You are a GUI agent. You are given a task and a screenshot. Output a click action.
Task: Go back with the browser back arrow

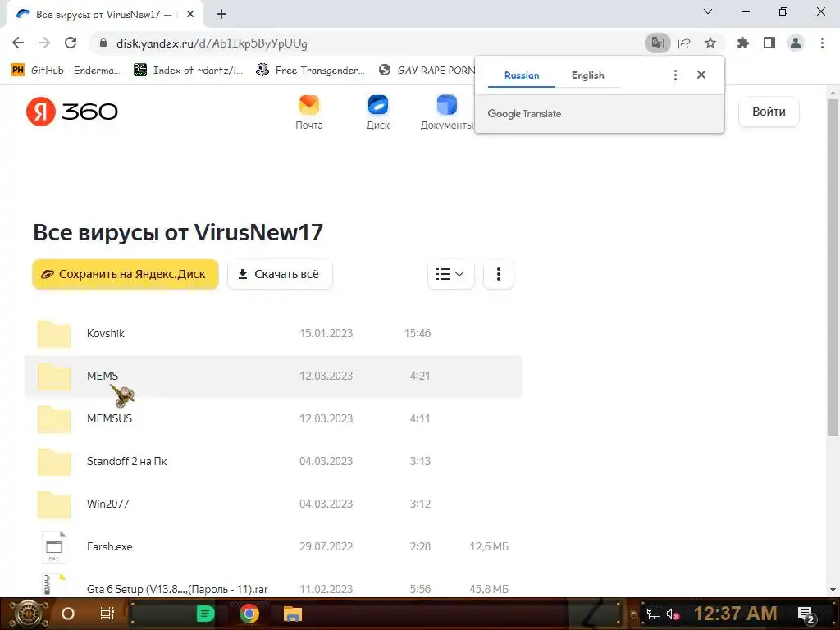[x=18, y=43]
